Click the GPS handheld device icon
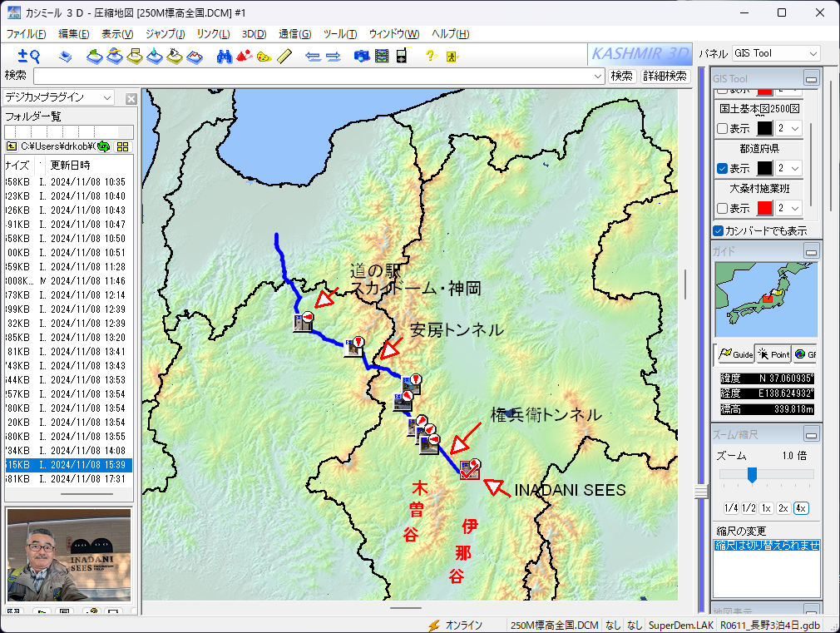 (403, 55)
